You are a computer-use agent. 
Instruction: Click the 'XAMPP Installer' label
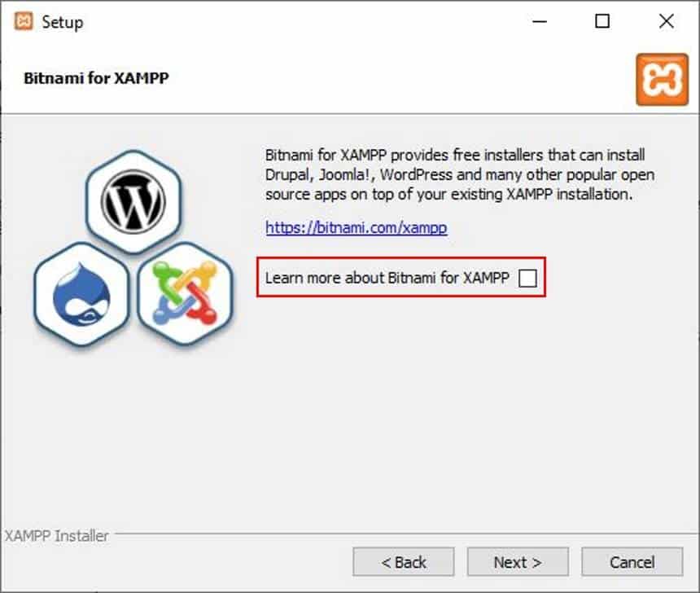point(57,536)
